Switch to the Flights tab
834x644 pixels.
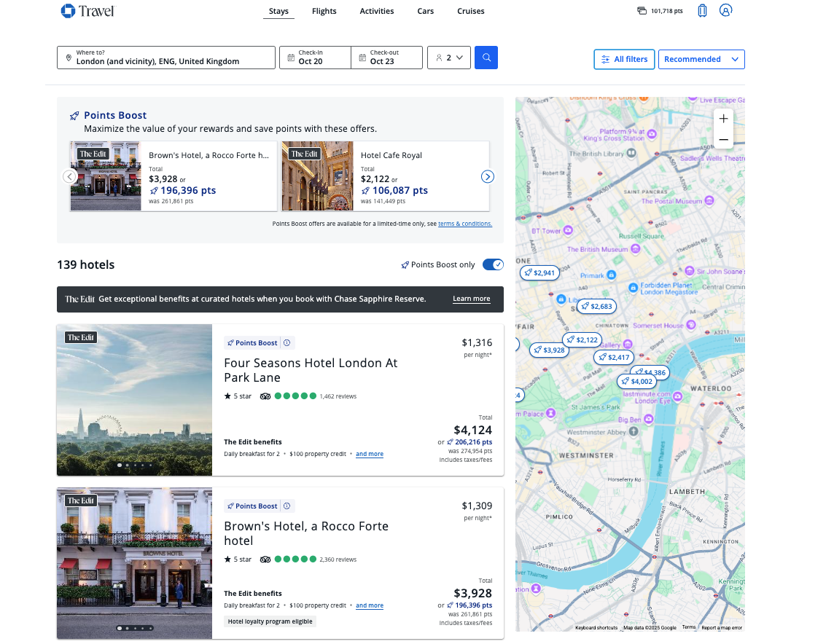click(x=324, y=11)
